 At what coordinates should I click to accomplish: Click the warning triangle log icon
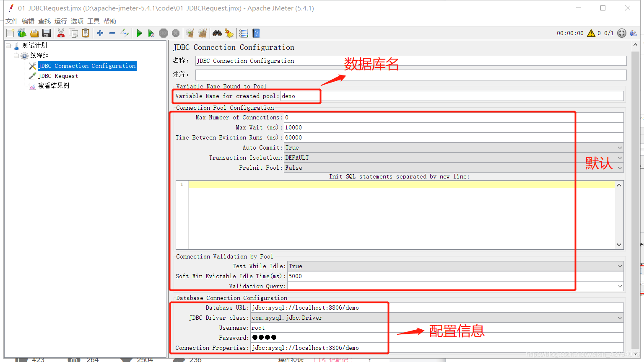[x=591, y=33]
